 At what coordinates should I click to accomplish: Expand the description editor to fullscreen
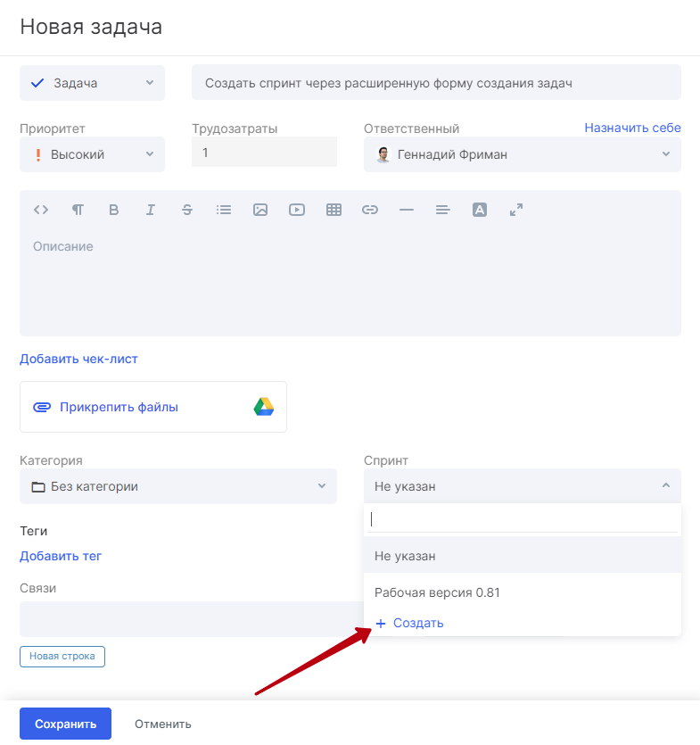[x=516, y=210]
